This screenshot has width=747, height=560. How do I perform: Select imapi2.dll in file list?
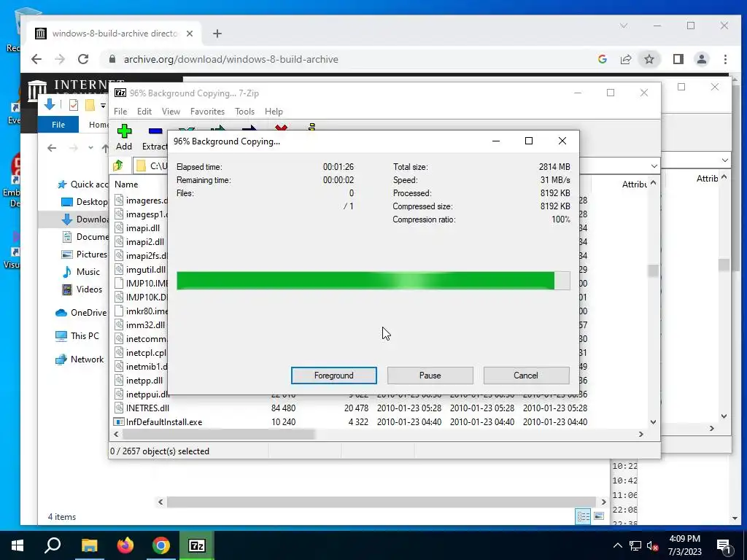click(145, 242)
